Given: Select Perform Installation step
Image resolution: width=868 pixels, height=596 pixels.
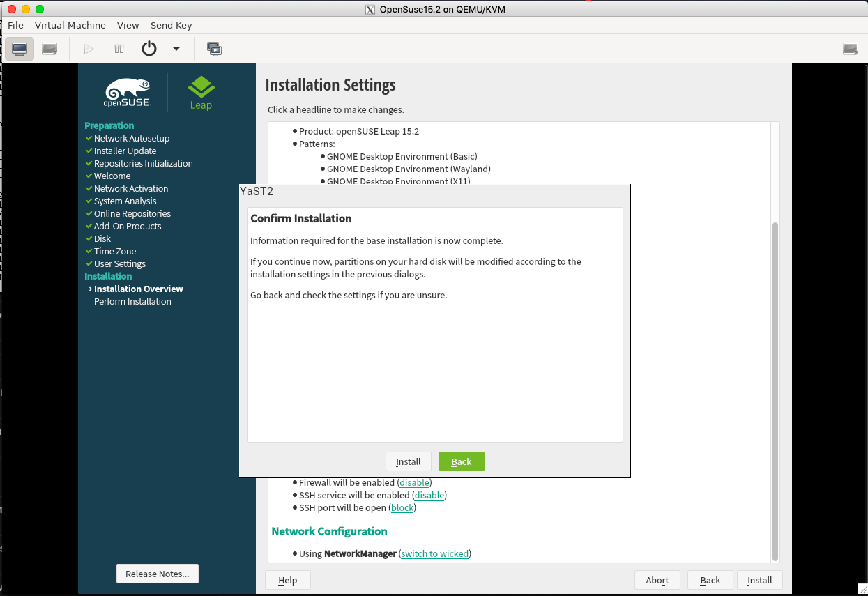Looking at the screenshot, I should (x=132, y=301).
